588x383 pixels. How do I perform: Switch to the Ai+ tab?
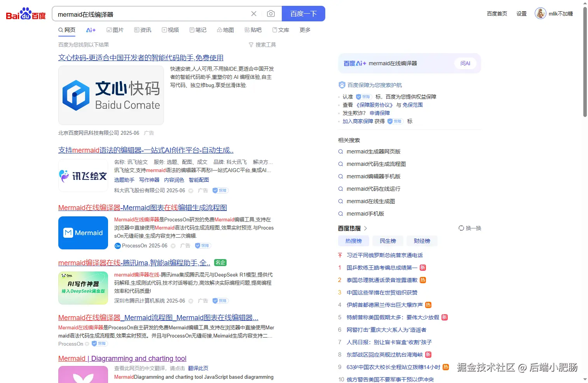pyautogui.click(x=91, y=30)
